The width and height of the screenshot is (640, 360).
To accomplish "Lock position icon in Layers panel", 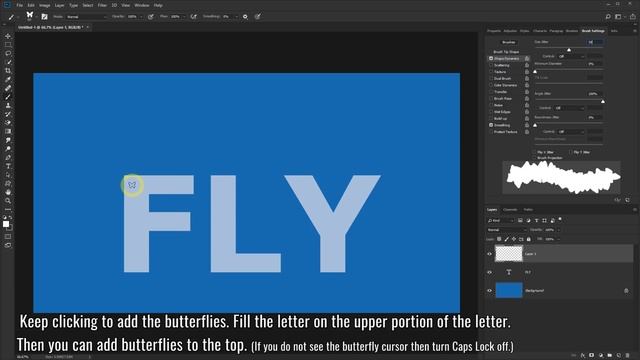I will pyautogui.click(x=514, y=239).
